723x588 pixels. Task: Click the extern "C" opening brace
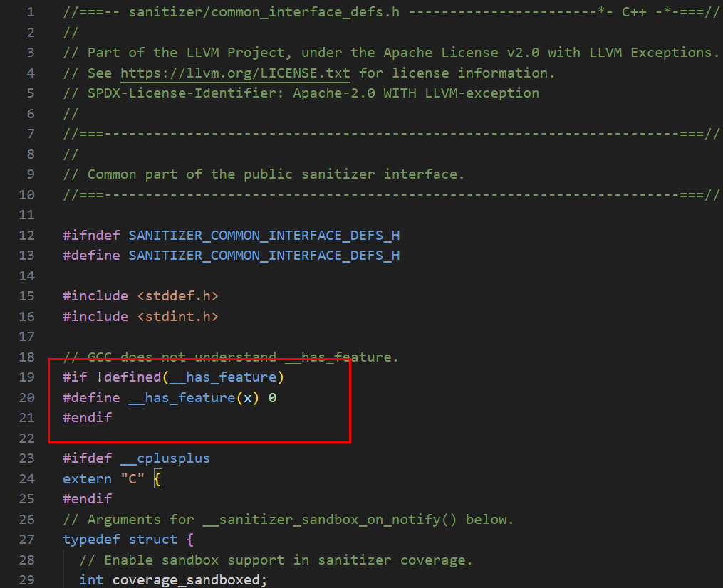tap(158, 478)
